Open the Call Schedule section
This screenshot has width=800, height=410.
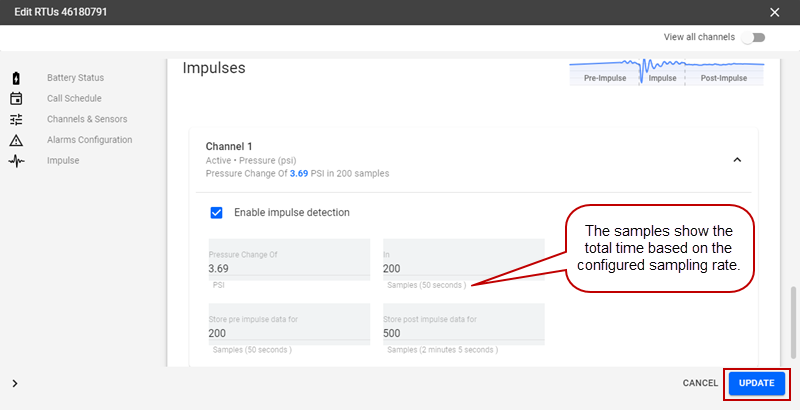pos(74,98)
